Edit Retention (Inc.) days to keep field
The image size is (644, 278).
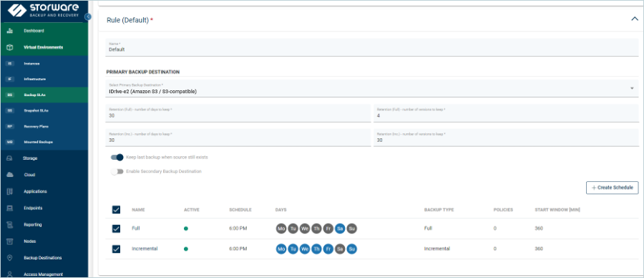(238, 138)
